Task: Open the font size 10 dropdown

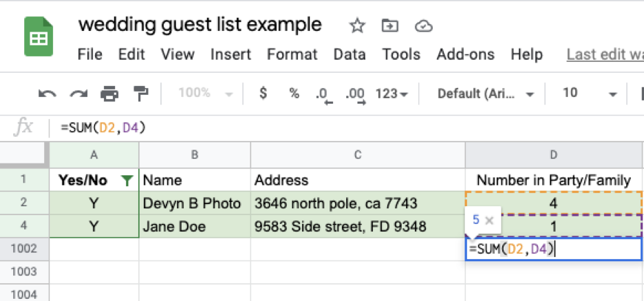Action: pos(590,93)
